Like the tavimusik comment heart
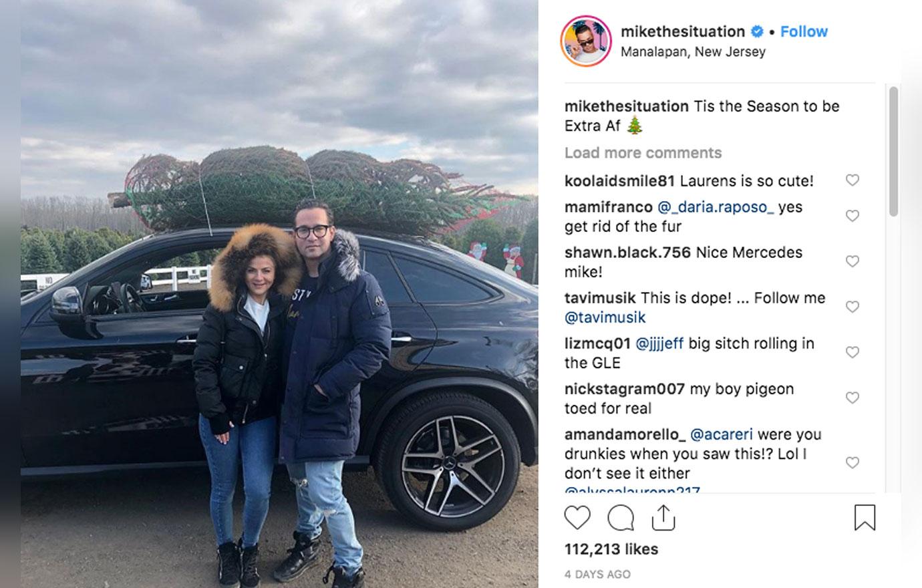Screen dimensions: 922x588 tap(852, 307)
